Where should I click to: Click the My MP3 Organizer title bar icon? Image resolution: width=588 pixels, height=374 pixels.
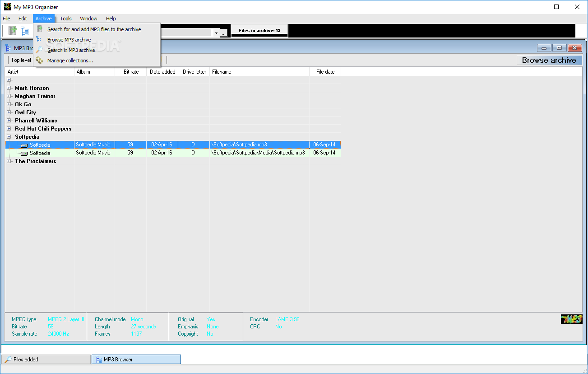[7, 7]
